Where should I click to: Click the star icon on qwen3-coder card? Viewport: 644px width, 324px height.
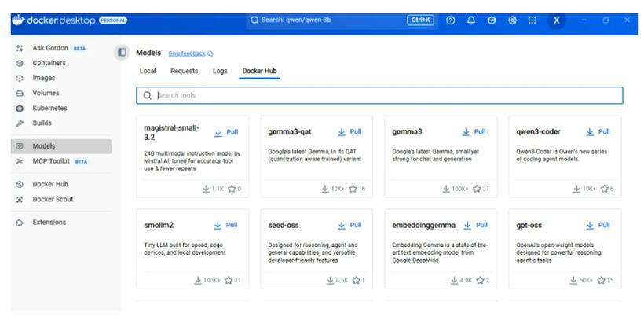[605, 189]
